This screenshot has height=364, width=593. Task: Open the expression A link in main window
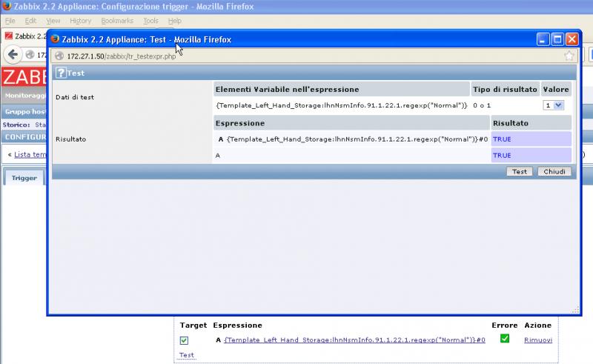click(355, 340)
